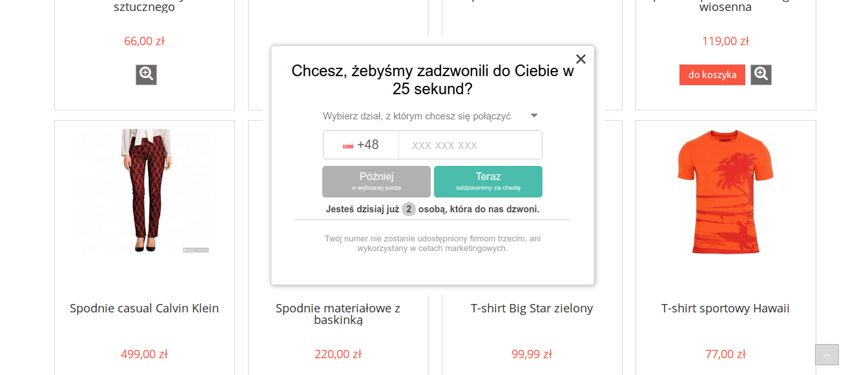
Task: Click the 499,00 zł price
Action: [145, 354]
